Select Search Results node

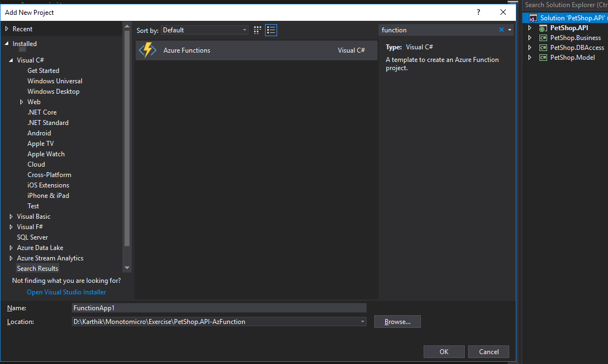point(38,269)
